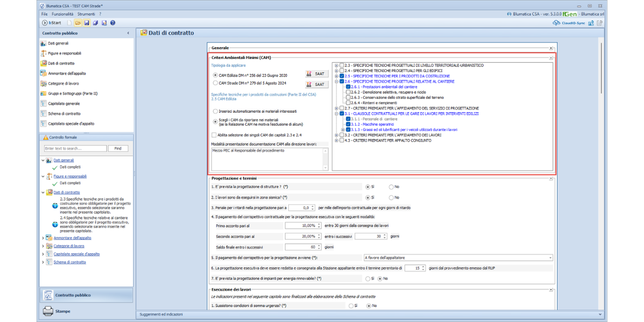Viewport: 644px width, 322px height.
Task: Click the Find button
Action: [x=118, y=149]
